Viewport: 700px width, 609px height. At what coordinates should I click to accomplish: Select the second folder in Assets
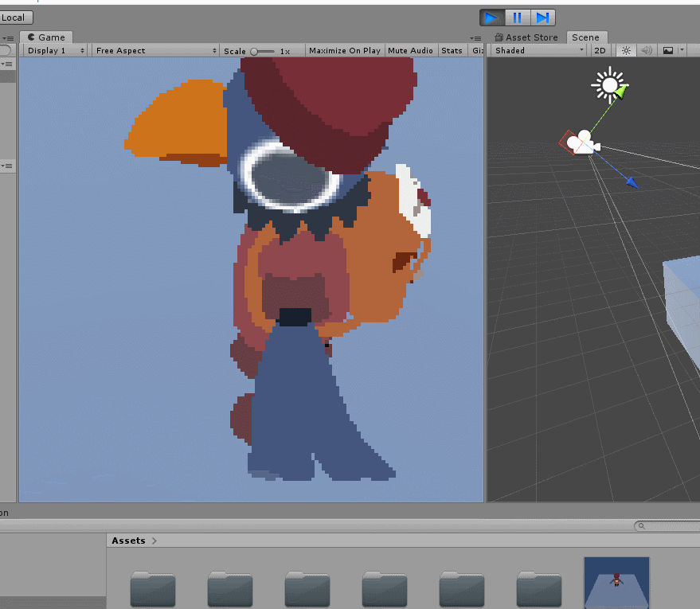pos(230,588)
